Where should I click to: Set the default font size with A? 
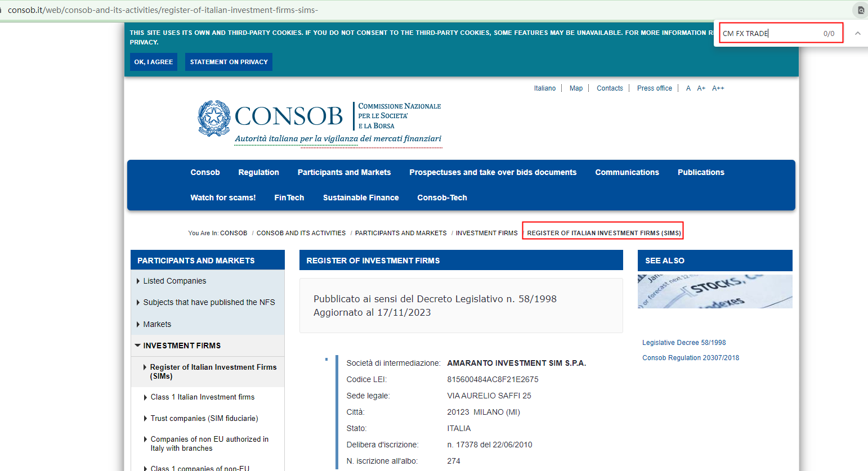(688, 88)
